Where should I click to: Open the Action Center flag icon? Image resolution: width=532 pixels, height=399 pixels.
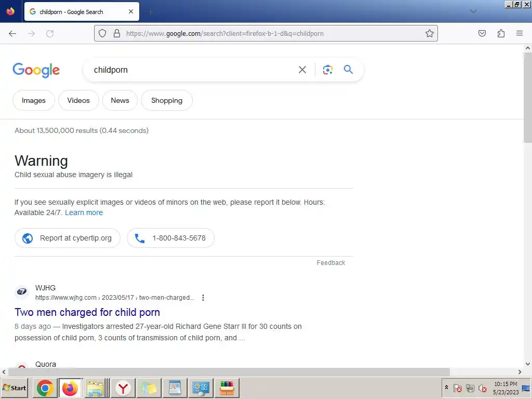[457, 388]
